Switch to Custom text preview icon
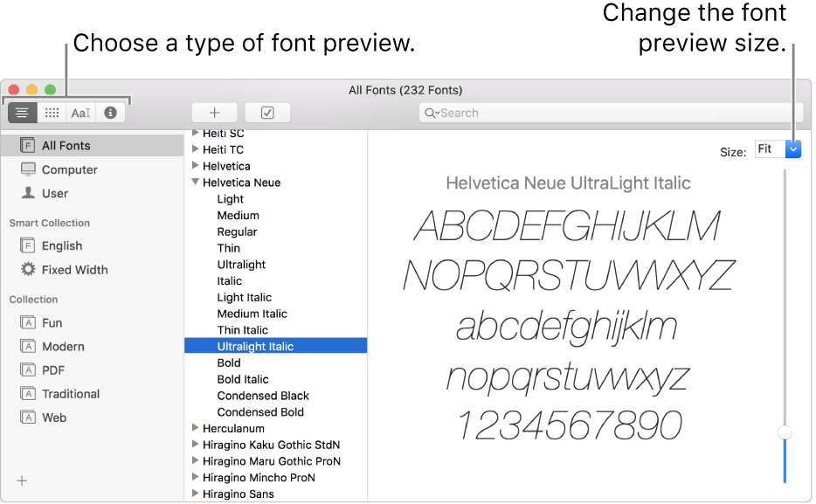Viewport: 816px width, 504px height. [80, 113]
